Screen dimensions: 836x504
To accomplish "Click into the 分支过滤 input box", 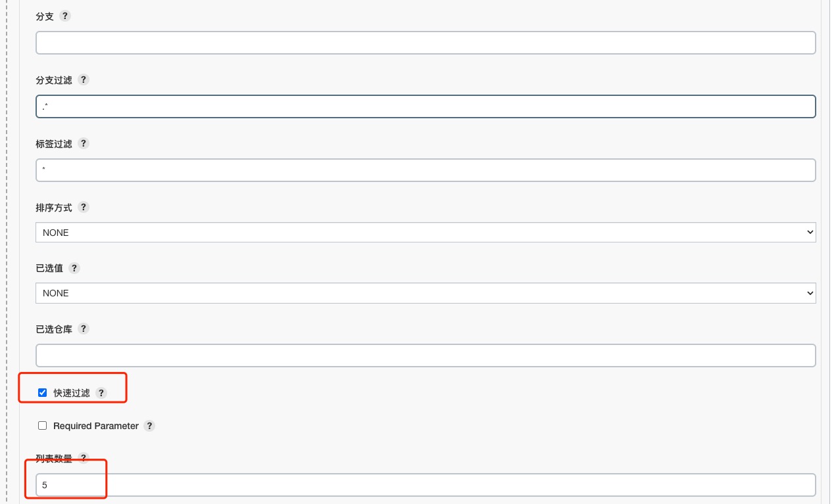I will pyautogui.click(x=426, y=106).
